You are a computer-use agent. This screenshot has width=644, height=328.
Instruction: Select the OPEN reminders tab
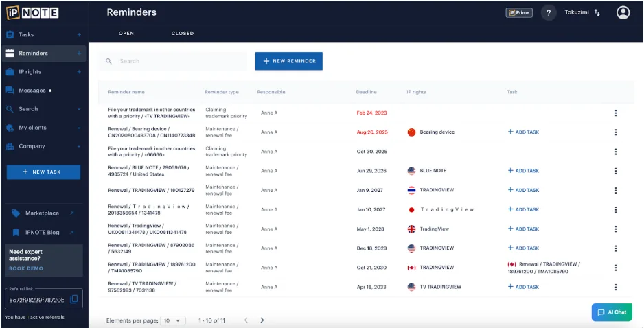126,33
